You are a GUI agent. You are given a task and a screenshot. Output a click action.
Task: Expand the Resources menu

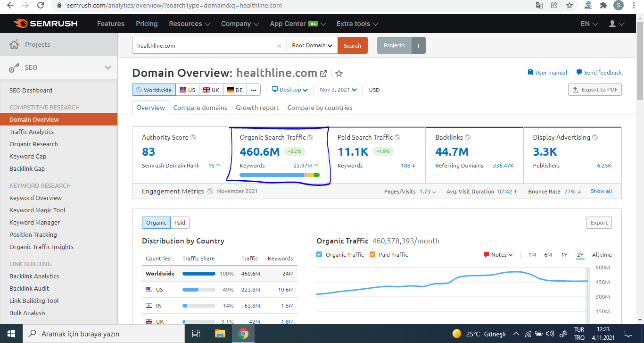click(190, 24)
